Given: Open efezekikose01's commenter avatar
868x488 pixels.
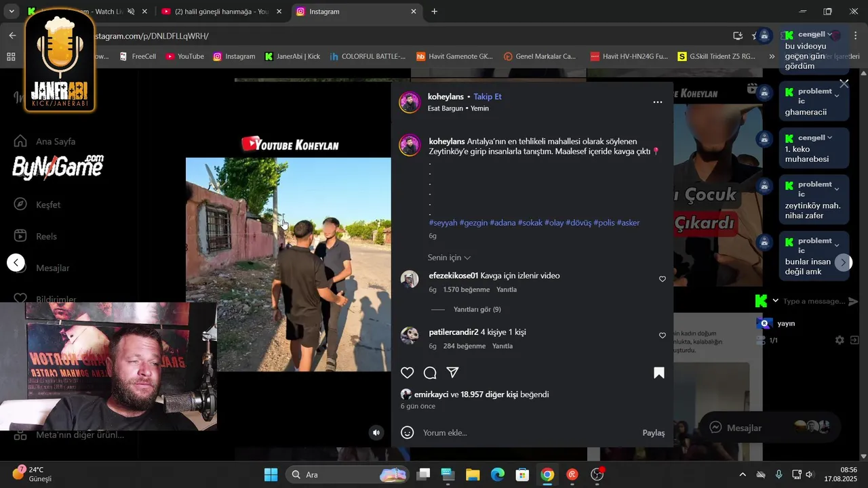Looking at the screenshot, I should pyautogui.click(x=410, y=279).
